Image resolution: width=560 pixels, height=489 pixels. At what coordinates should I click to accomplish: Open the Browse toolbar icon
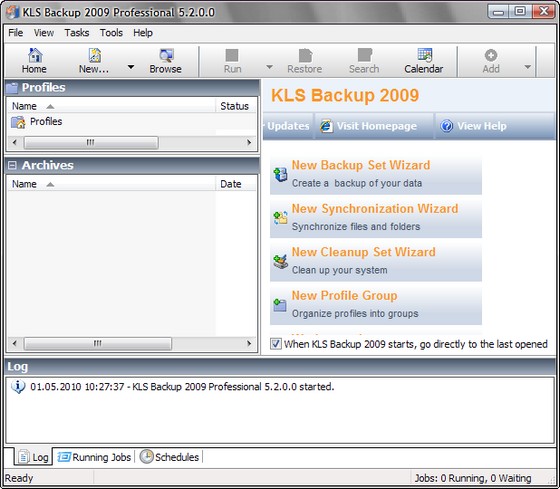click(166, 55)
